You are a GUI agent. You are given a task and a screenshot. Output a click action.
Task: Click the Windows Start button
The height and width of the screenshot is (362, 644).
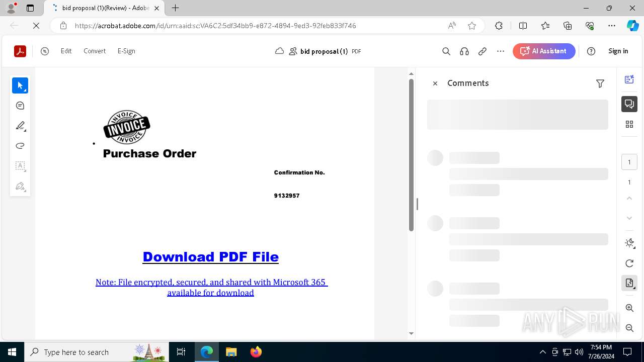pos(12,352)
